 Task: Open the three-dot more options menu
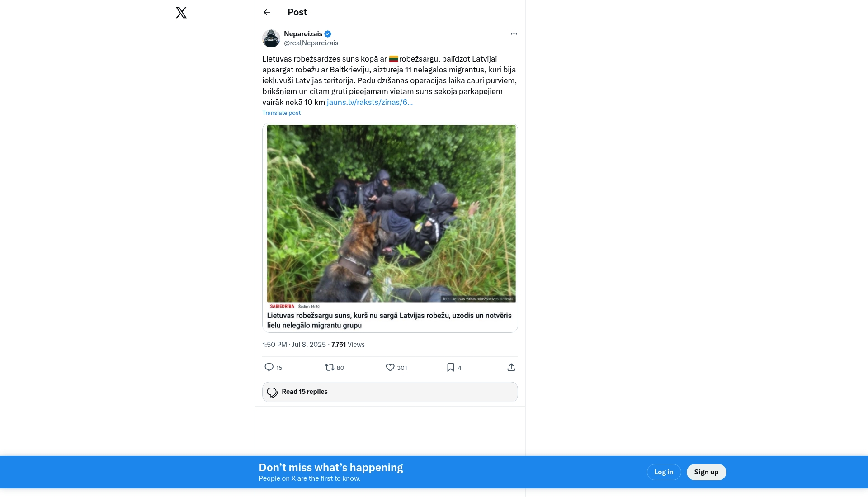pyautogui.click(x=514, y=34)
